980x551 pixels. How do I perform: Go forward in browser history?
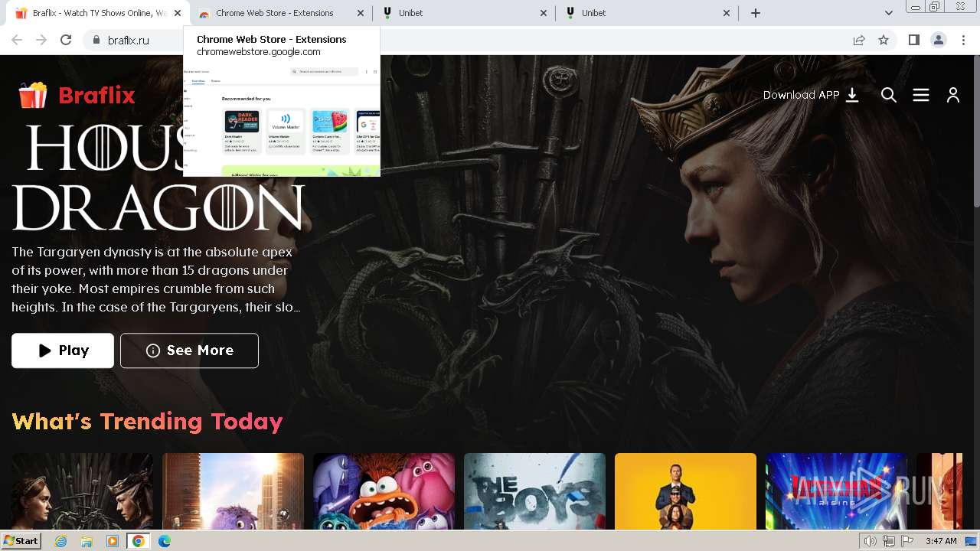(x=41, y=40)
